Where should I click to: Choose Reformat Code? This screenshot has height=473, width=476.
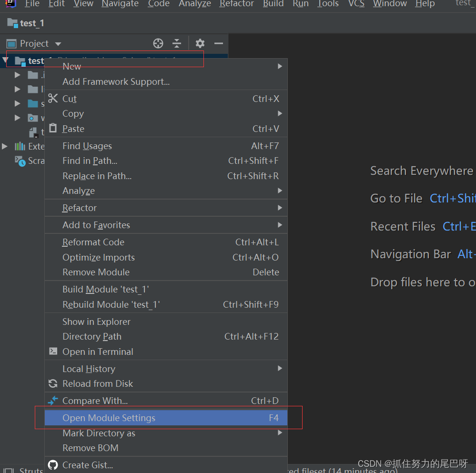166,242
